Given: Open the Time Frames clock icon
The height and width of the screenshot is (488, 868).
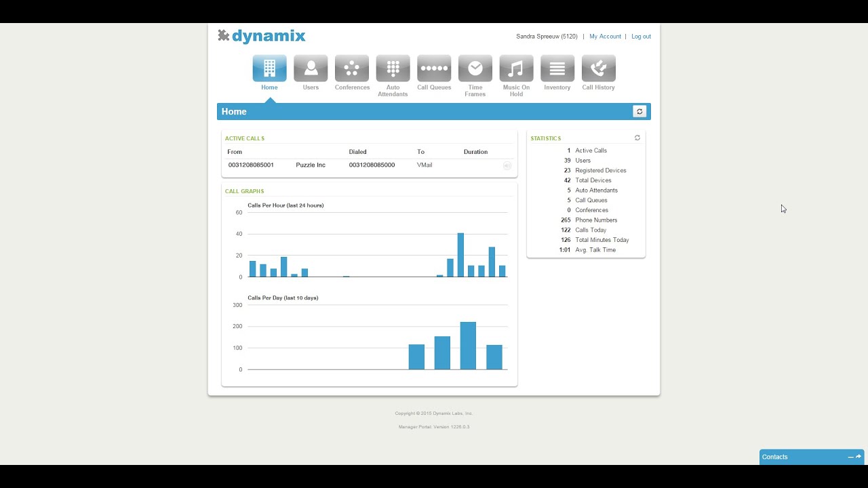Looking at the screenshot, I should [x=475, y=68].
